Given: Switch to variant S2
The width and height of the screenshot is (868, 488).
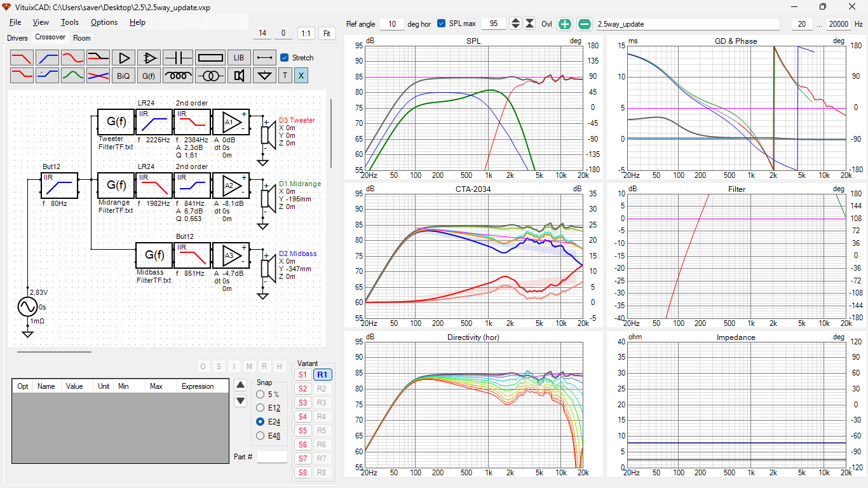Looking at the screenshot, I should click(x=302, y=389).
